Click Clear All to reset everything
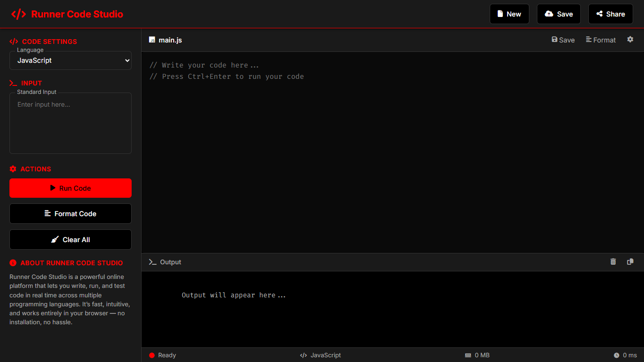The height and width of the screenshot is (362, 644). 70,239
